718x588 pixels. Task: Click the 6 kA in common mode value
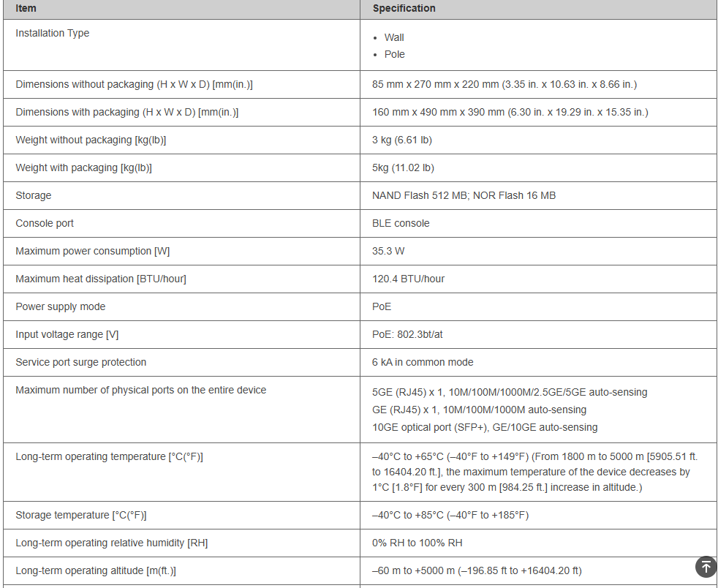pyautogui.click(x=423, y=363)
